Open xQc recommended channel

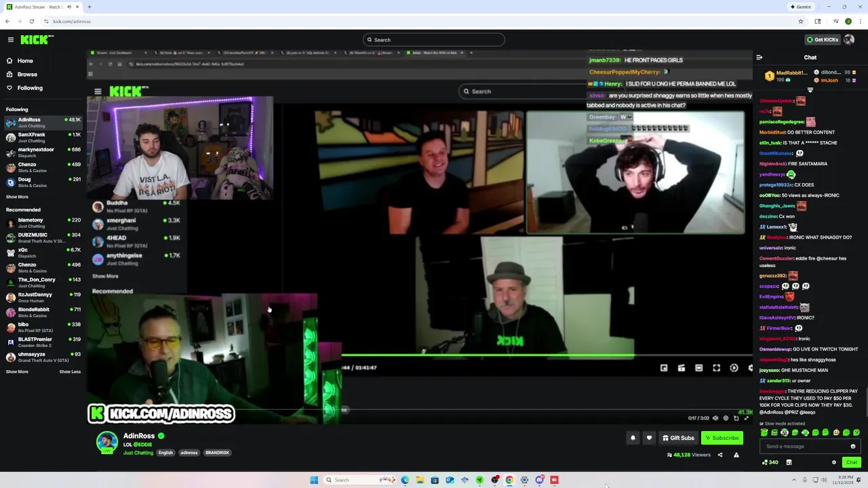point(42,252)
